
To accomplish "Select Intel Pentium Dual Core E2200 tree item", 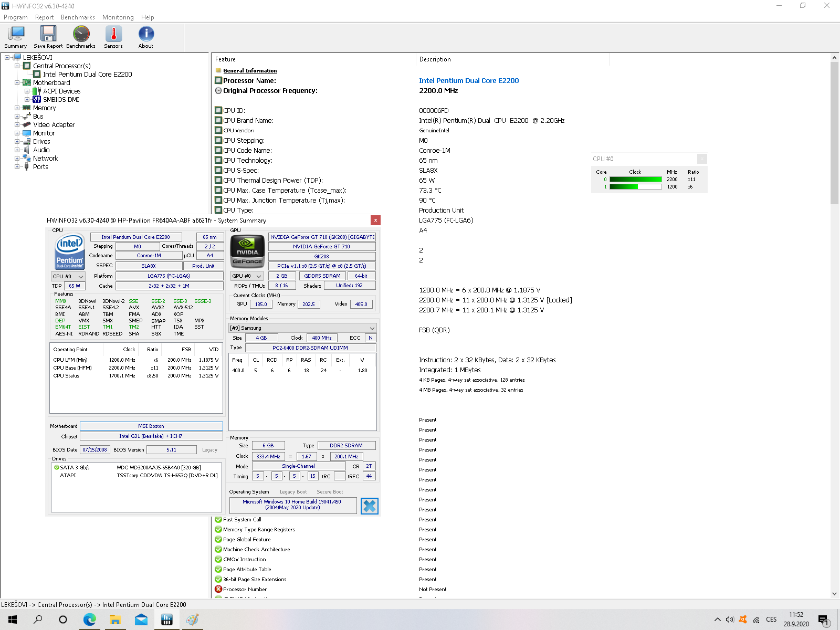I will click(87, 75).
